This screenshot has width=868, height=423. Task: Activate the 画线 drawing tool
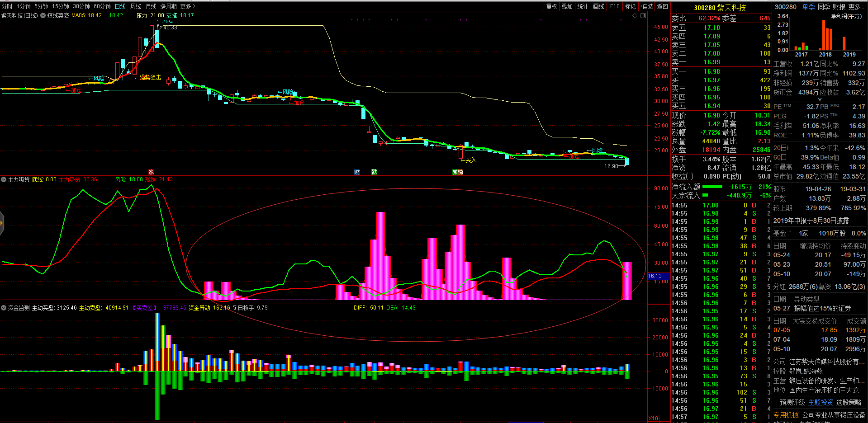pyautogui.click(x=598, y=6)
